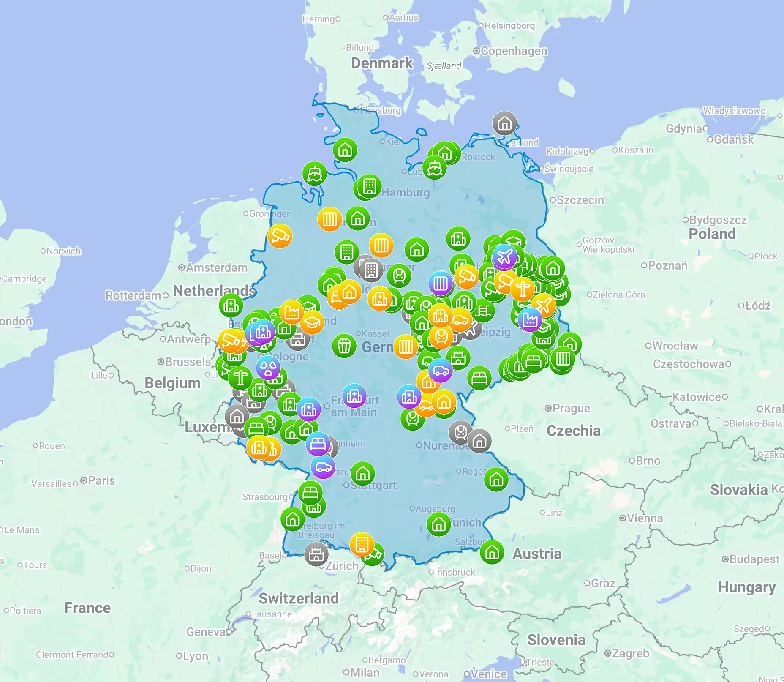This screenshot has width=784, height=682.
Task: Click the orange swimming-pool ladder marker near Leipzig
Action: coord(483,311)
